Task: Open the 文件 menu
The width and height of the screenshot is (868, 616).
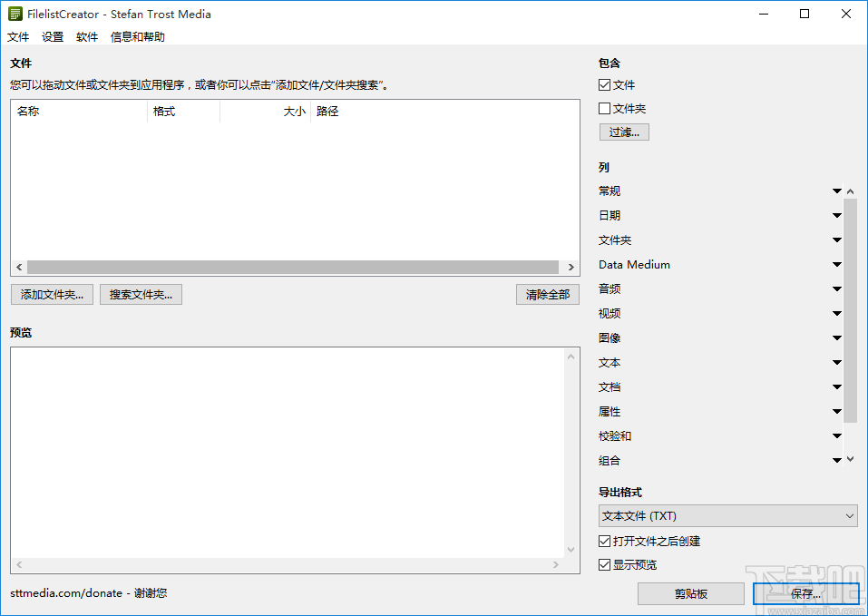Action: 18,36
